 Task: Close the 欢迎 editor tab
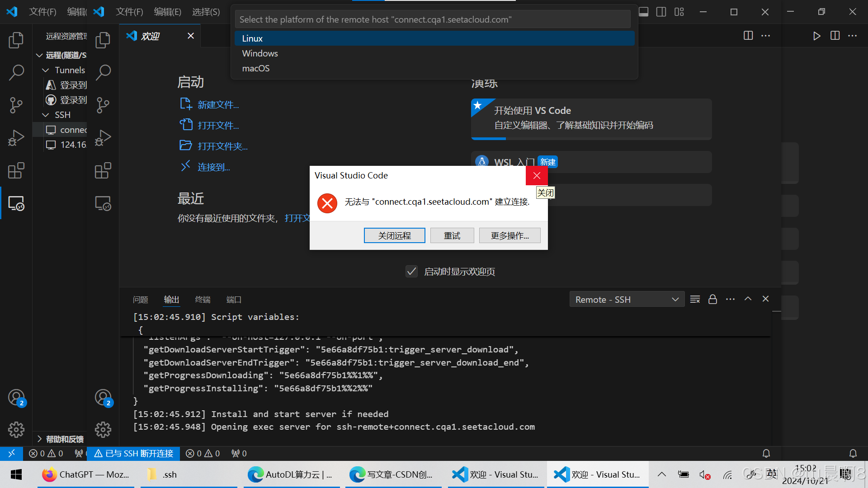click(x=191, y=36)
